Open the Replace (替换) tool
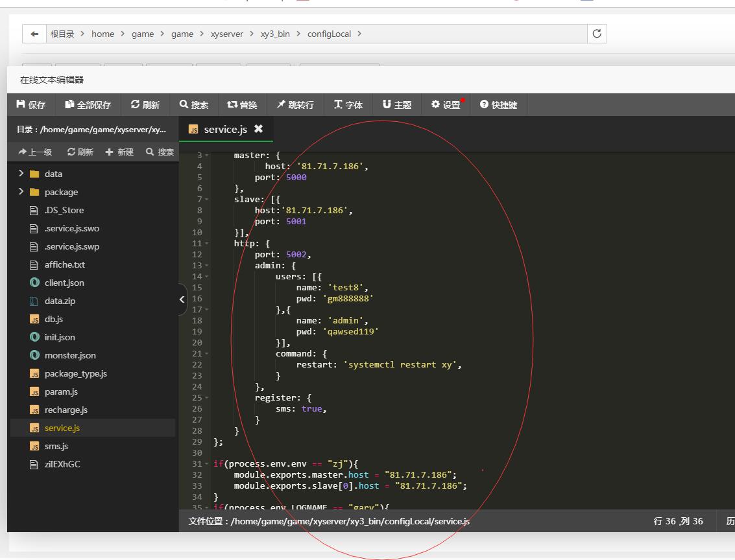The image size is (735, 560). [x=242, y=105]
